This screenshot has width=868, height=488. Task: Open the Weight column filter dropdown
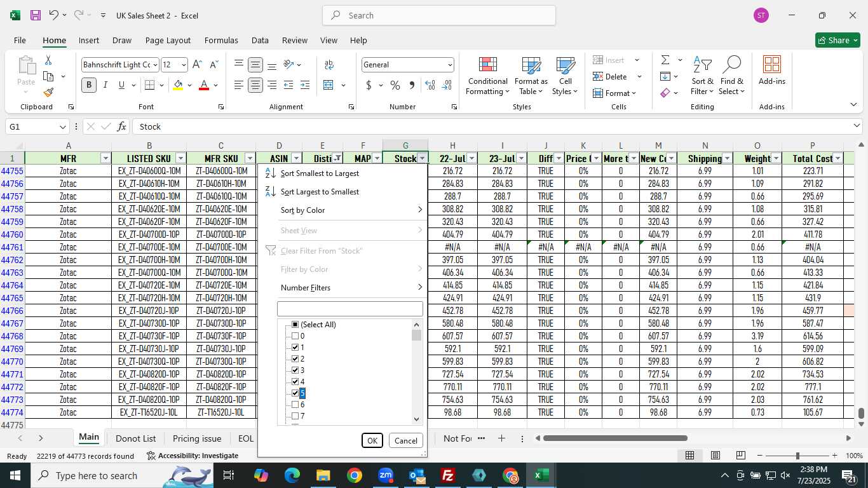coord(776,158)
